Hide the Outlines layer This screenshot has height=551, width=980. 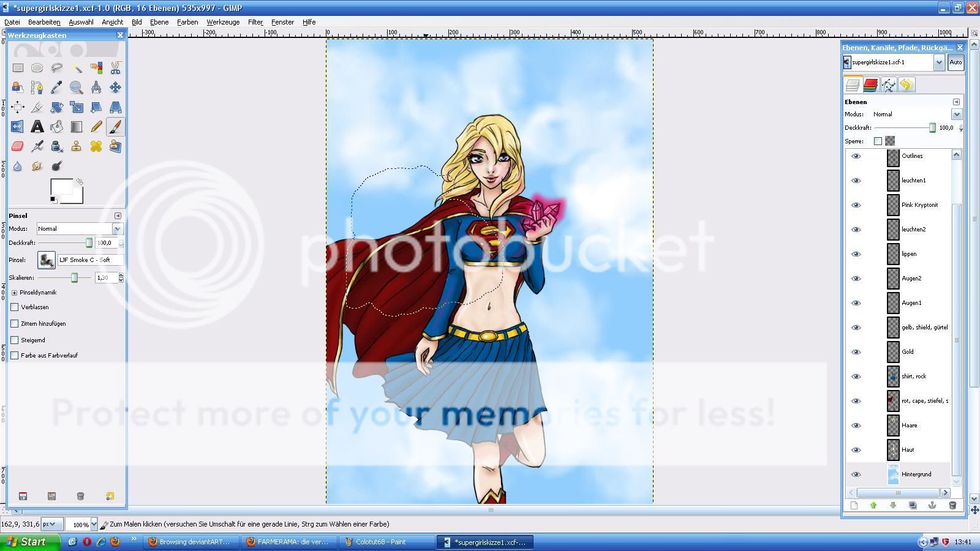(856, 156)
